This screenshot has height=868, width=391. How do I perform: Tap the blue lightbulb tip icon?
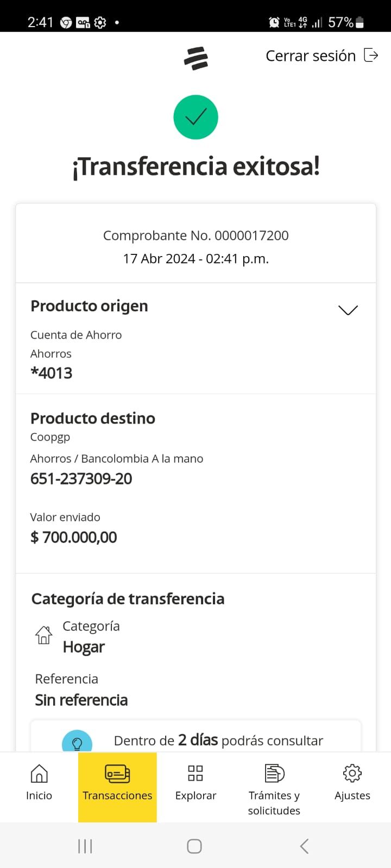pos(77,742)
